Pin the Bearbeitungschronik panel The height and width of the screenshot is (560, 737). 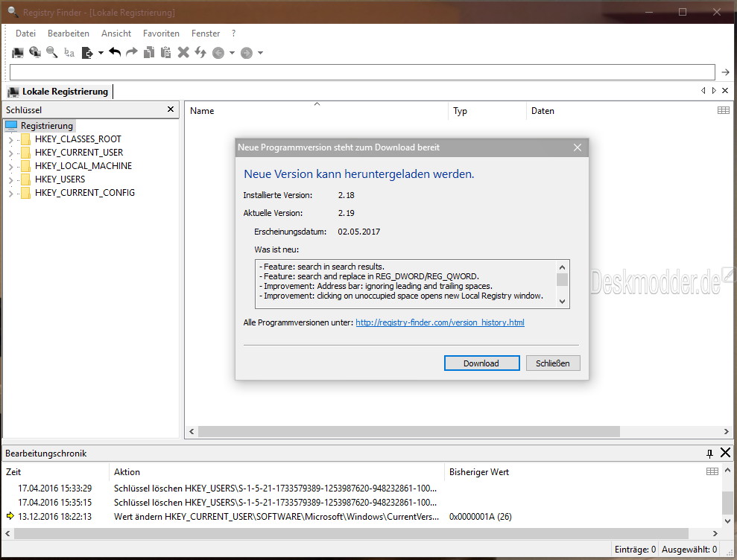(x=709, y=454)
